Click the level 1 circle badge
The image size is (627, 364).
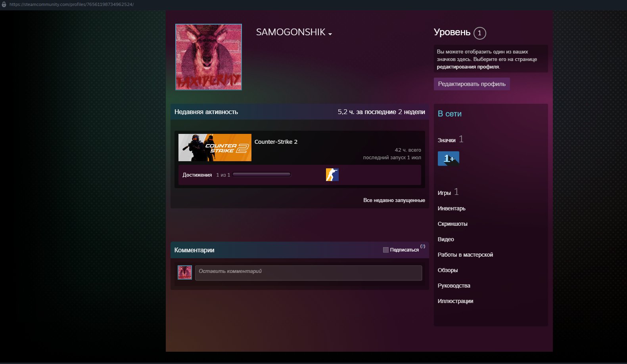click(x=479, y=33)
